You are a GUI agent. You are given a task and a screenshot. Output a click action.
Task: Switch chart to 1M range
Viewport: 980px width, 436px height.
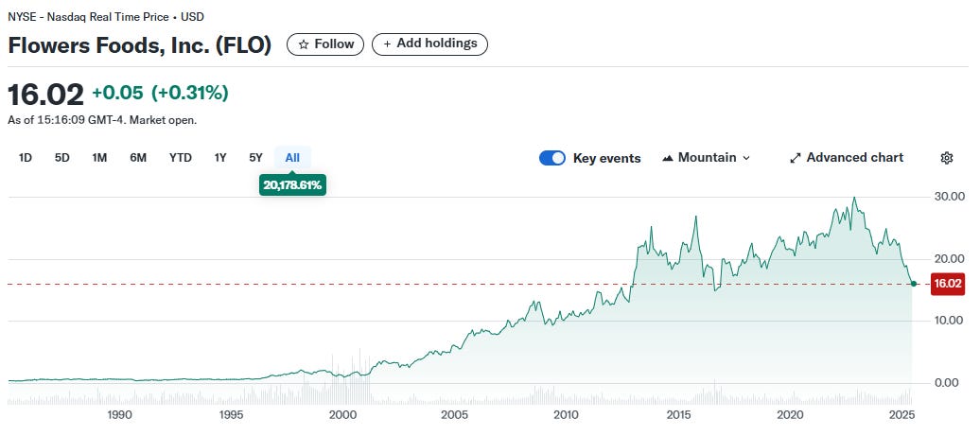(x=99, y=157)
